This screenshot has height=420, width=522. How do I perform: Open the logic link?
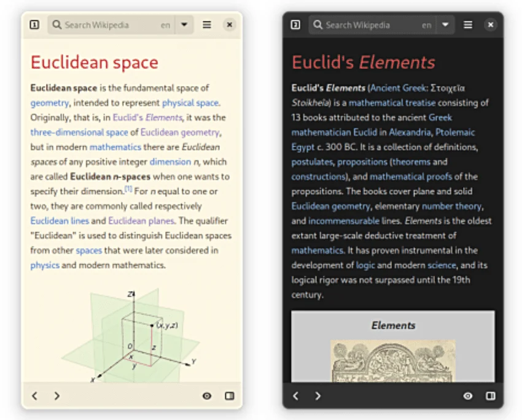[x=365, y=265]
